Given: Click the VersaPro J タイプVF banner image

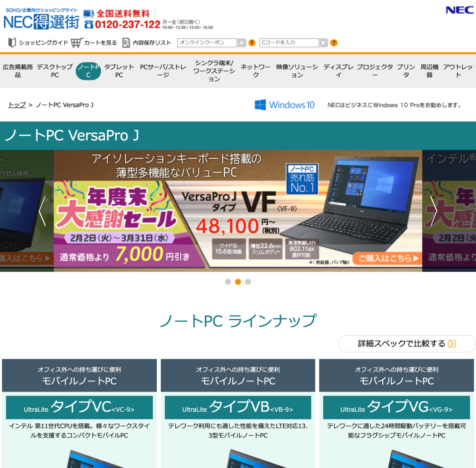Looking at the screenshot, I should pyautogui.click(x=238, y=211).
